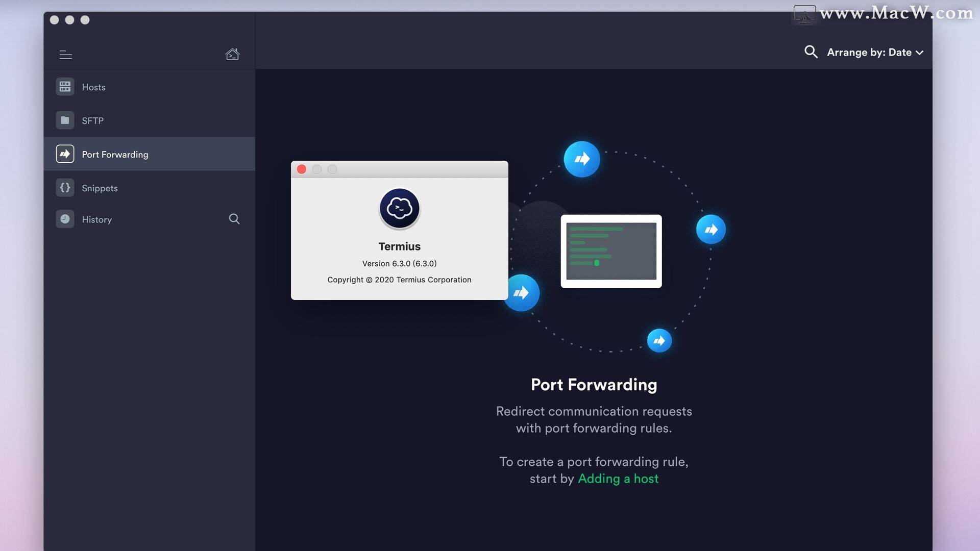The height and width of the screenshot is (551, 980).
Task: Click the search magnifier in the top bar
Action: coord(811,52)
